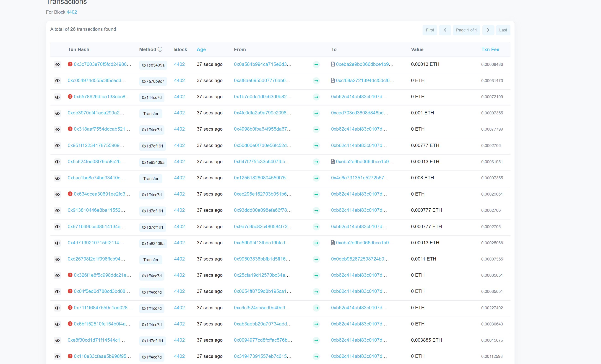601x364 pixels.
Task: Click the error icon beside 0x3c7003e70f5fdd24986 hash
Action: (70, 64)
